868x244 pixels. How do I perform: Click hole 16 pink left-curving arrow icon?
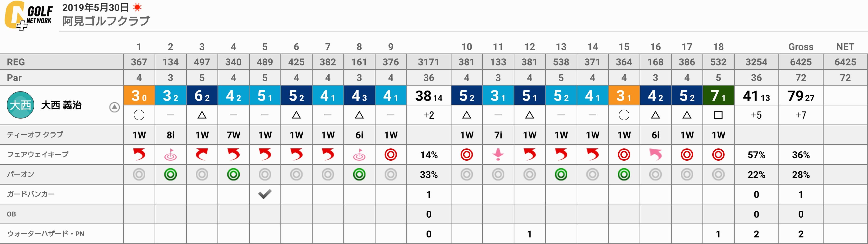[655, 155]
